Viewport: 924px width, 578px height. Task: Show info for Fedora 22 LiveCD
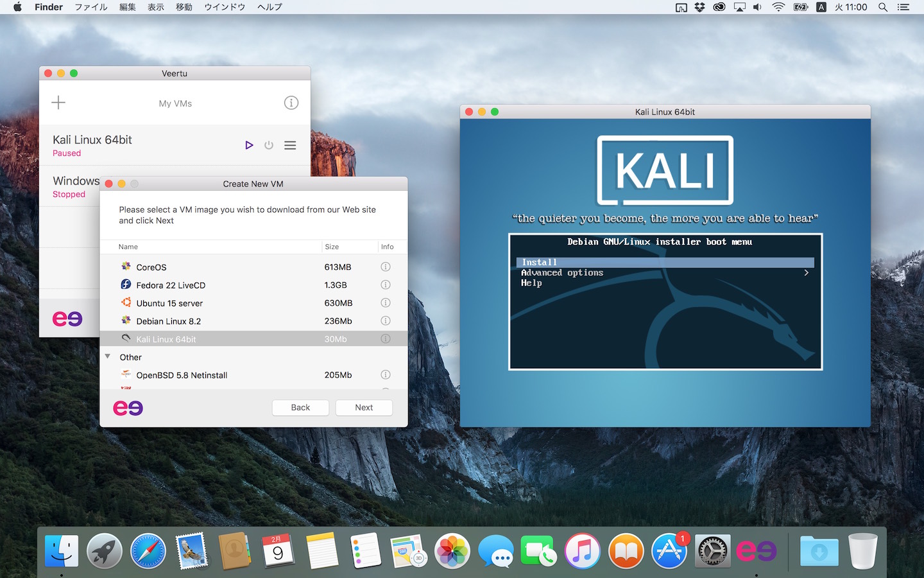[386, 285]
